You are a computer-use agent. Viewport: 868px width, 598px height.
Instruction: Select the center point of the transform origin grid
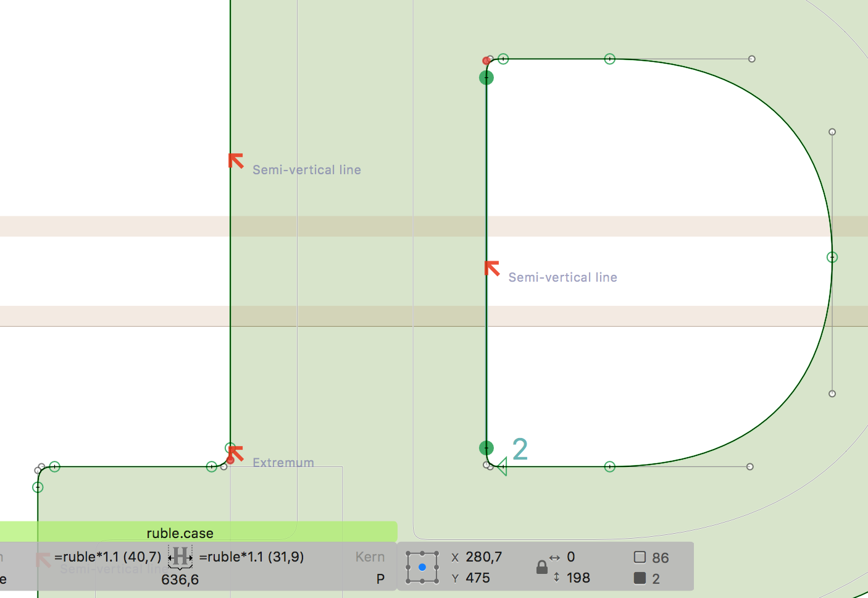(422, 567)
